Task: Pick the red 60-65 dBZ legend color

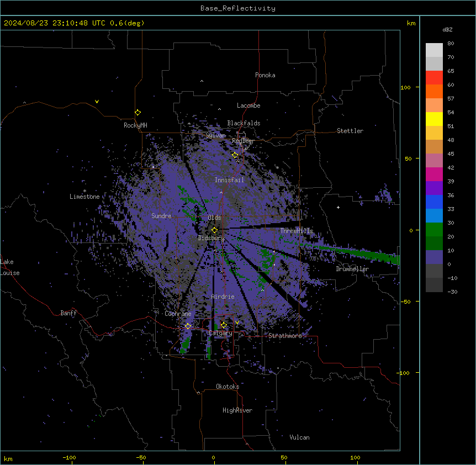Action: tap(434, 78)
